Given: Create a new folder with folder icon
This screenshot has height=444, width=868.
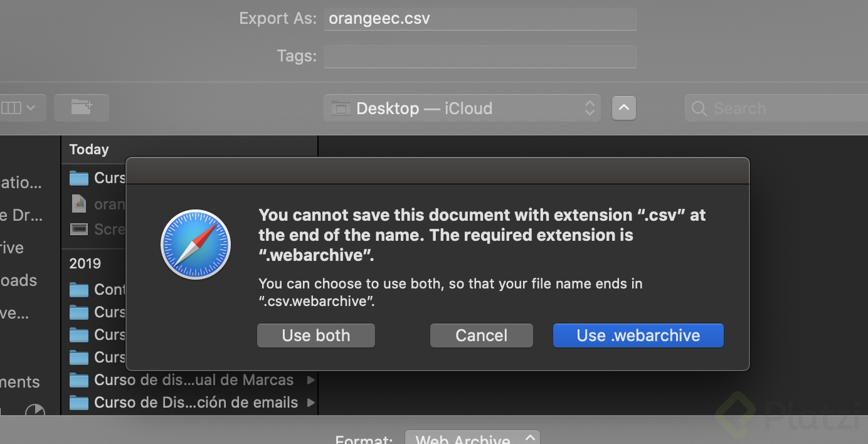Looking at the screenshot, I should [82, 108].
